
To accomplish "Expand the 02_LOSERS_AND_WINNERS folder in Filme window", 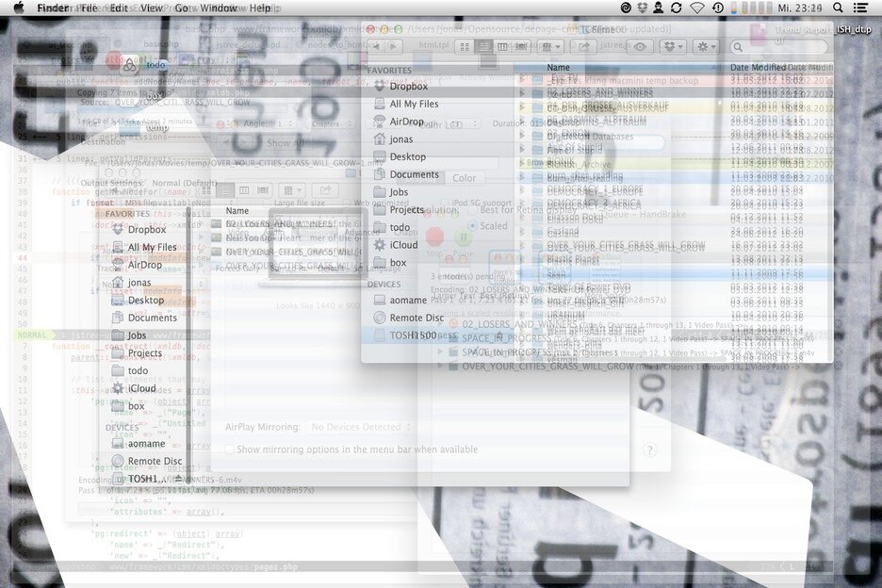I will point(522,93).
